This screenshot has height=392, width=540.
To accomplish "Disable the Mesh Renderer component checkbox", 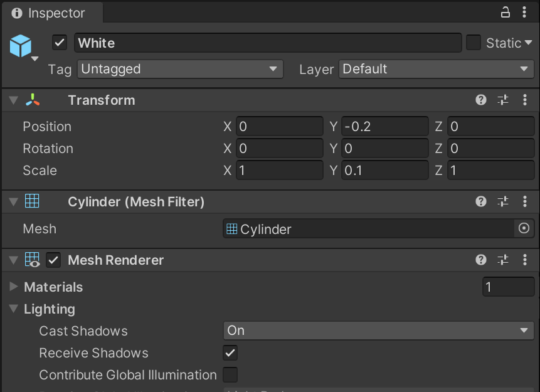I will (x=53, y=260).
